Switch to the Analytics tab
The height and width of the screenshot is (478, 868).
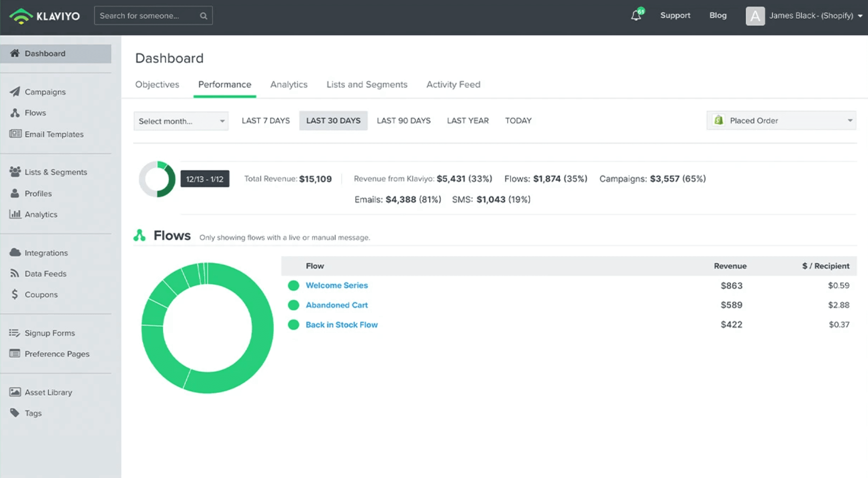coord(289,84)
